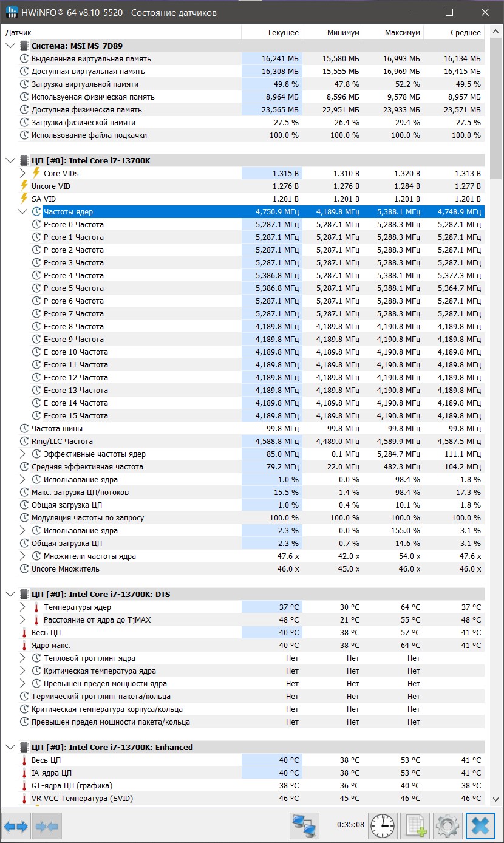
Task: Click the Максимум column header
Action: [393, 32]
